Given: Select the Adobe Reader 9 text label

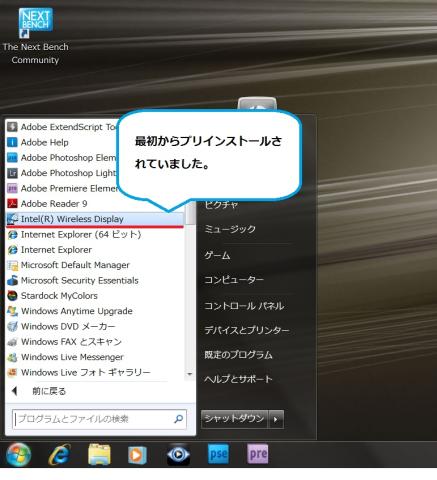Looking at the screenshot, I should (x=54, y=203).
